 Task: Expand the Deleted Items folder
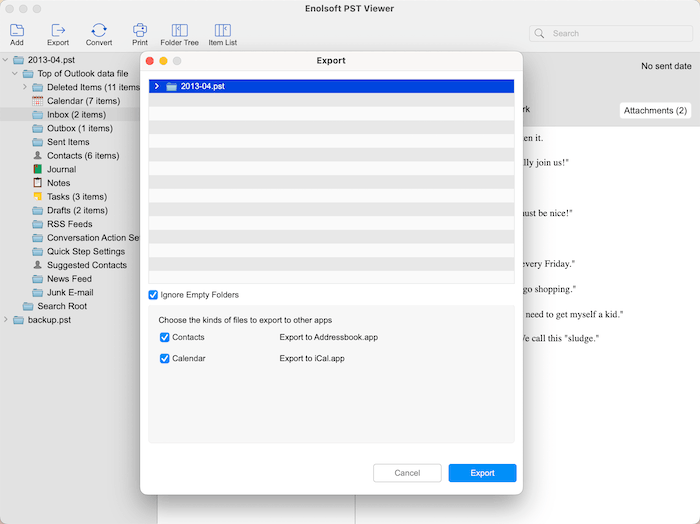tap(24, 88)
